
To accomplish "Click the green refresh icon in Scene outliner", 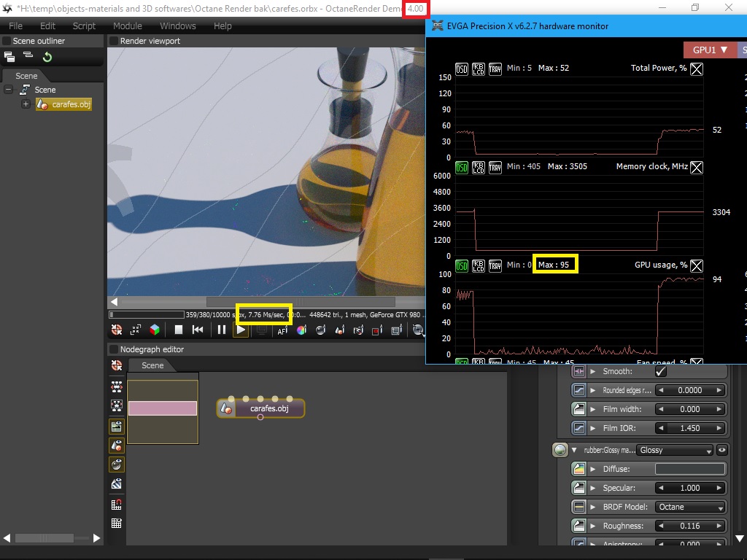I will [47, 57].
